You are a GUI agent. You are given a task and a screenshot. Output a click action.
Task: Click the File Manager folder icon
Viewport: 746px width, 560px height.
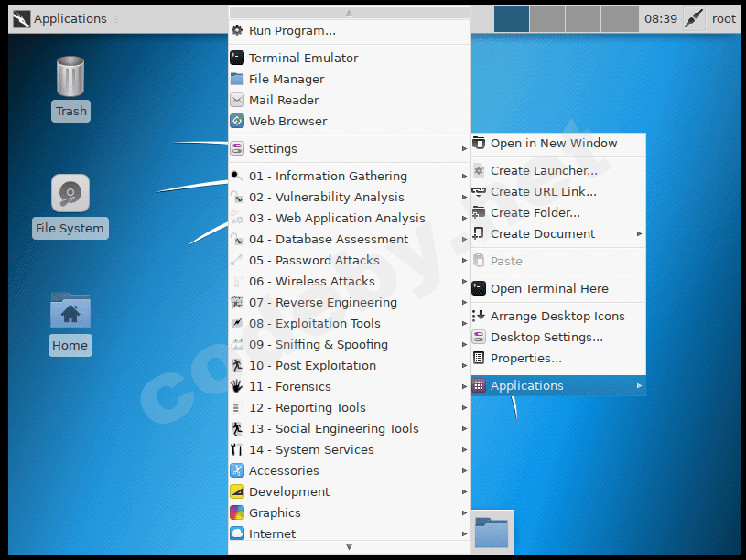coord(237,79)
